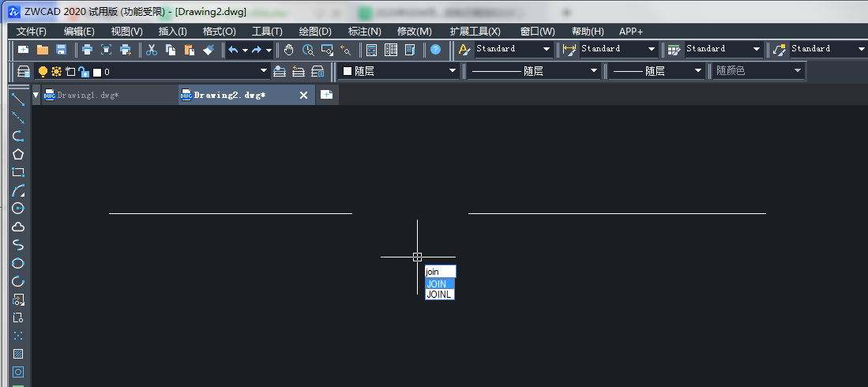Expand the text style Standard dropdown
Image resolution: width=868 pixels, height=387 pixels.
coord(547,49)
